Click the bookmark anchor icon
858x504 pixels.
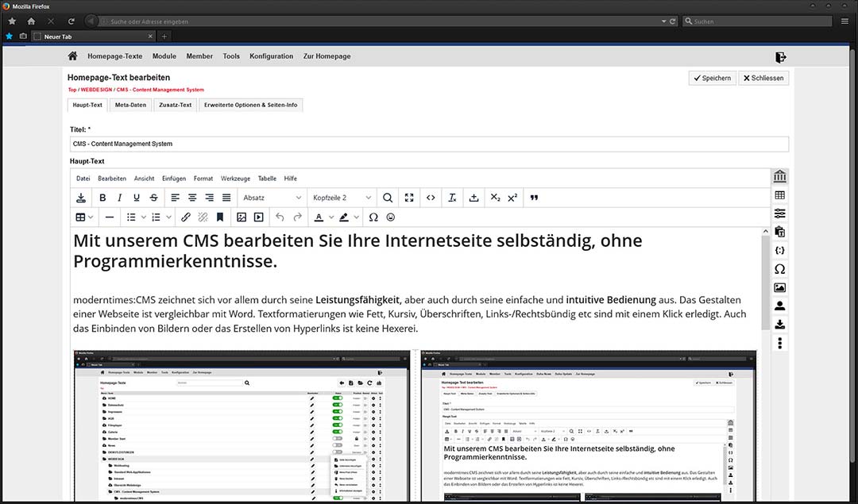coord(220,217)
